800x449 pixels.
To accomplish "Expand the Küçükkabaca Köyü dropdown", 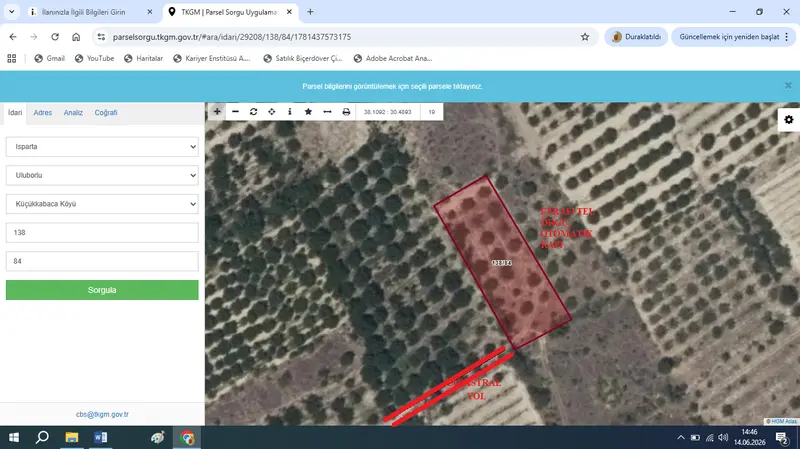I will [x=102, y=204].
